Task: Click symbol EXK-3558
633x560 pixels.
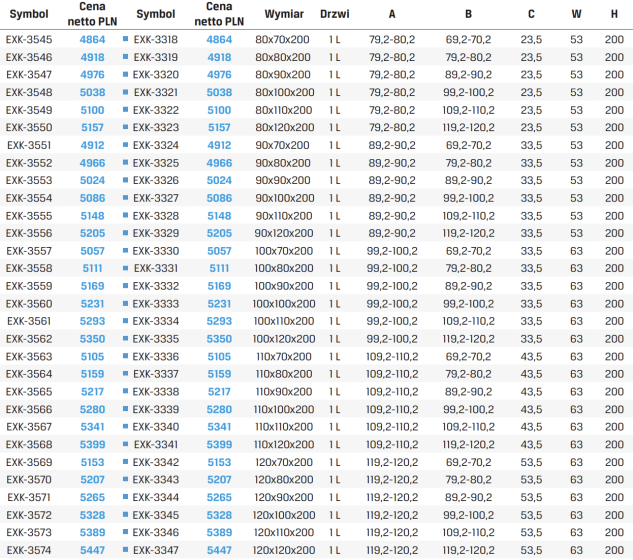Action: pos(29,268)
